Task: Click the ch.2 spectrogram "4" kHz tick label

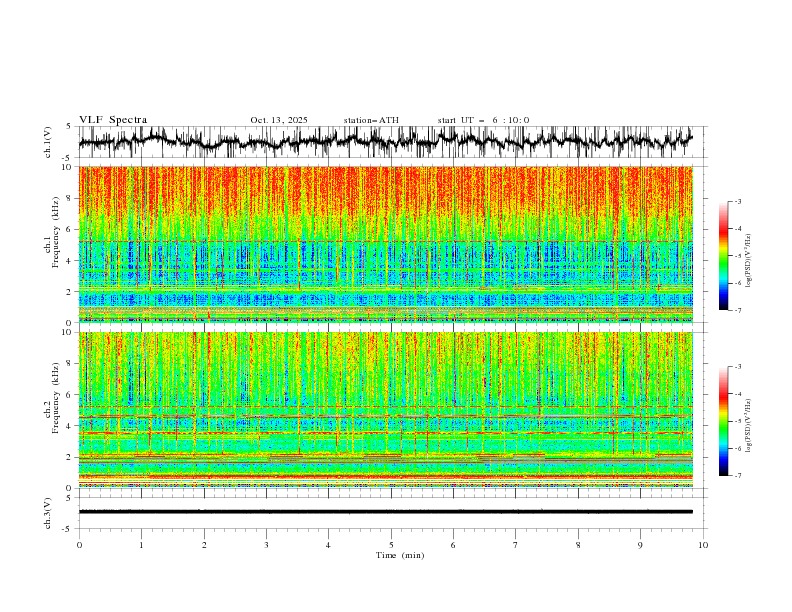Action: (69, 426)
